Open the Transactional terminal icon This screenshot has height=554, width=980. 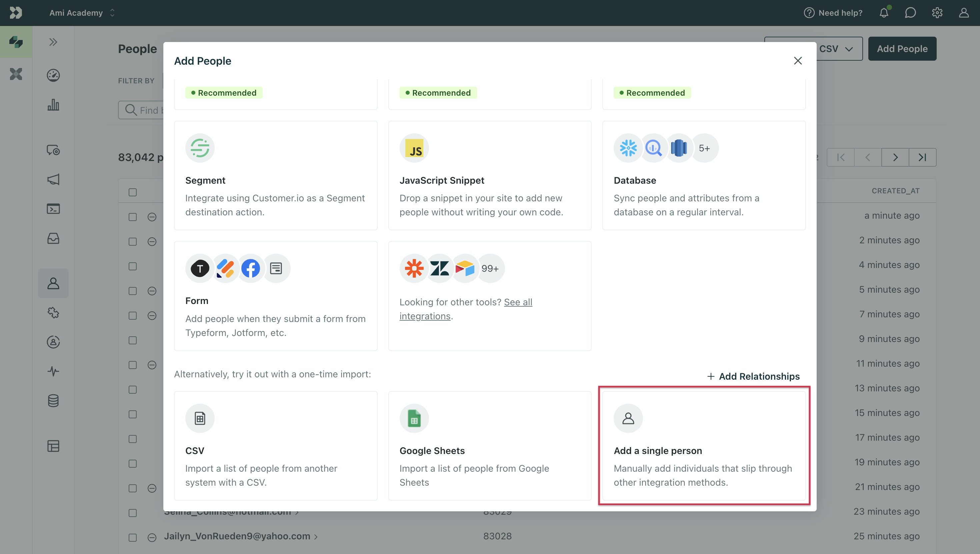tap(53, 209)
